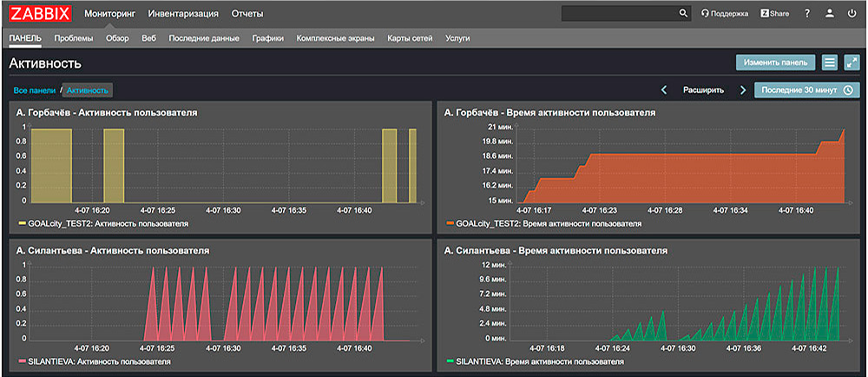Click inside the top search field
The height and width of the screenshot is (377, 868).
[618, 14]
